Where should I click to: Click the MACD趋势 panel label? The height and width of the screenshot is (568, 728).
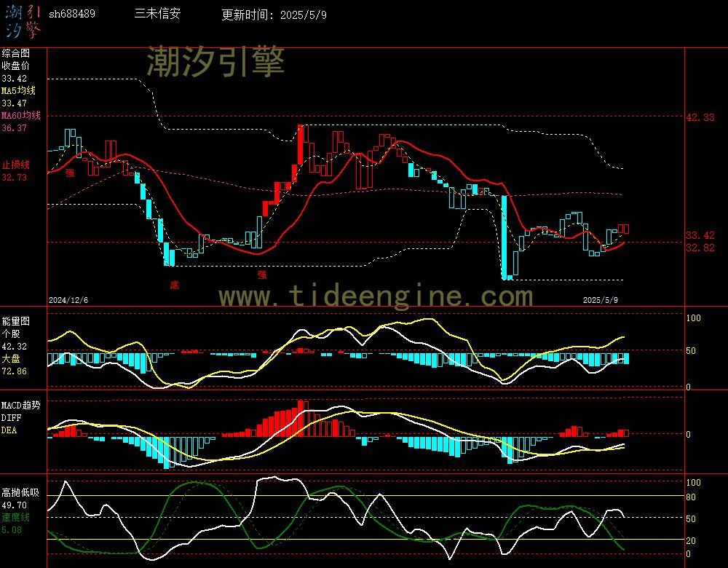click(x=21, y=406)
